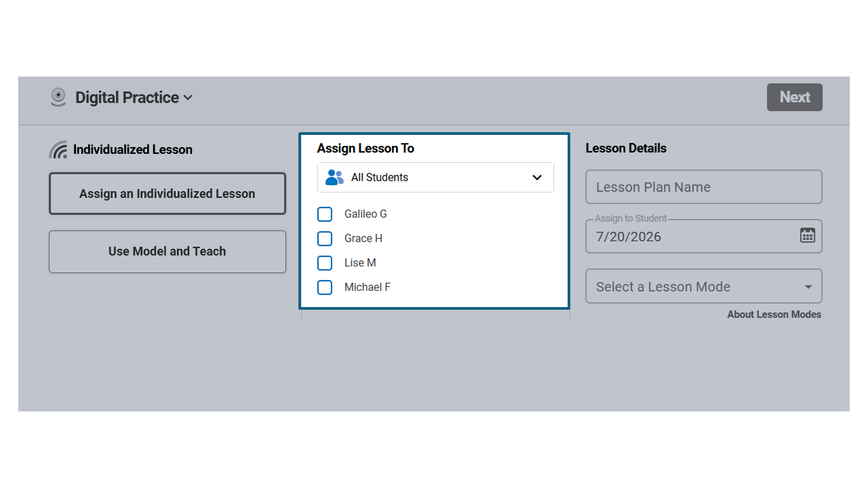Expand the Select a Lesson Mode dropdown
868x488 pixels.
pyautogui.click(x=704, y=286)
